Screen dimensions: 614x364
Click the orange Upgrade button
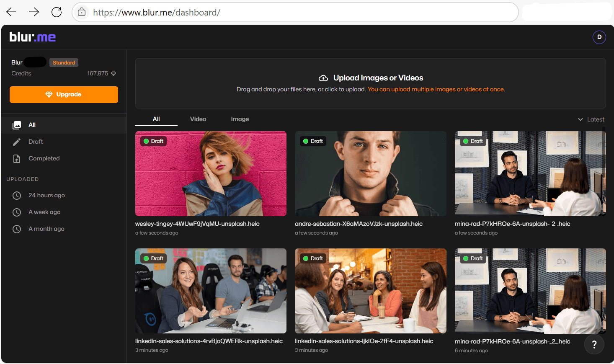coord(64,94)
